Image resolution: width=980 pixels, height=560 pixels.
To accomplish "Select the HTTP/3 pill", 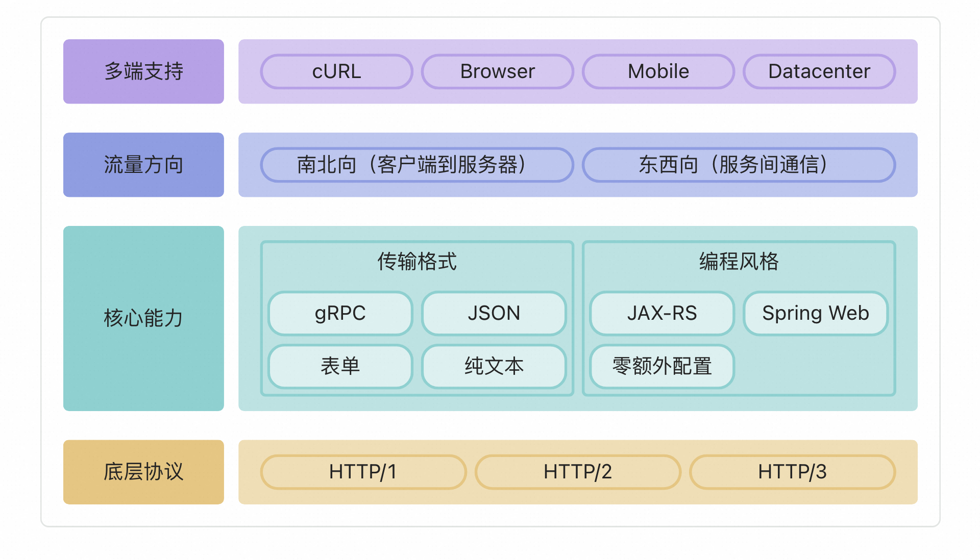I will [792, 472].
